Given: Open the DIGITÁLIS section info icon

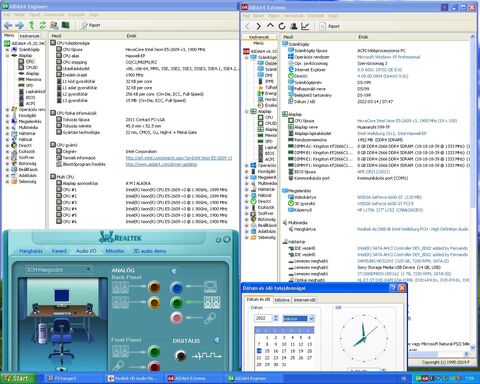Looking at the screenshot, I should [217, 340].
